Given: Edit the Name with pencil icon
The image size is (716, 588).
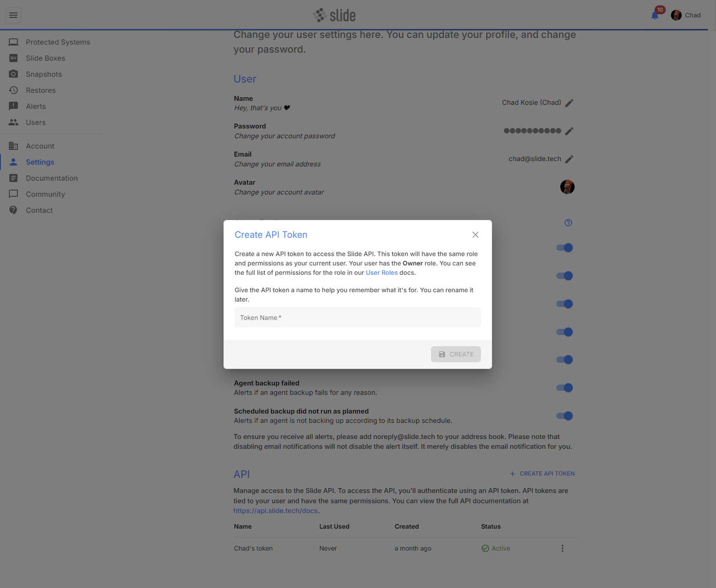Looking at the screenshot, I should (x=569, y=103).
